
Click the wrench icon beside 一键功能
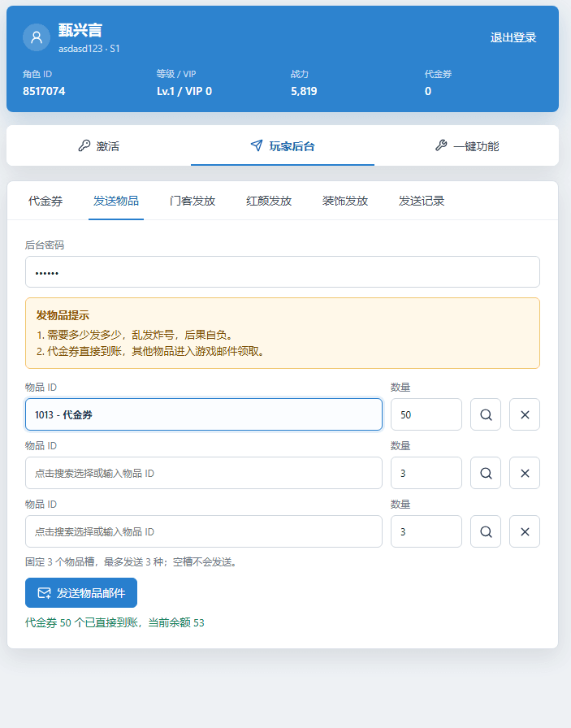441,145
